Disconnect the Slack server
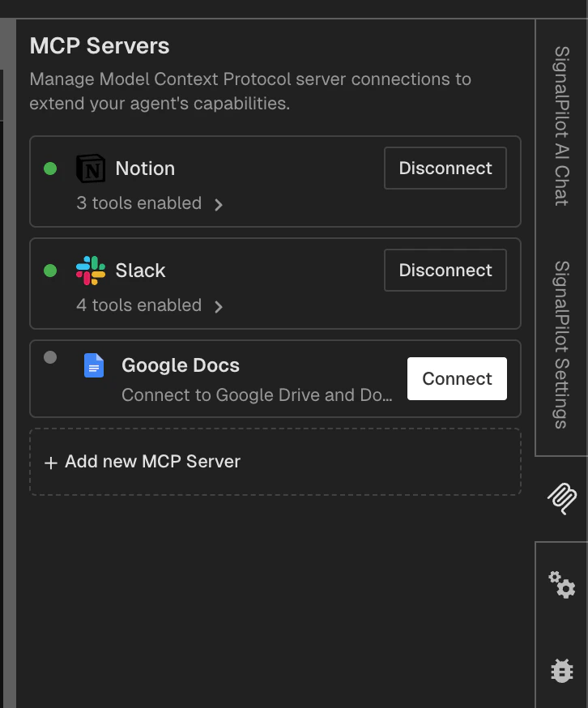588x708 pixels. tap(445, 270)
